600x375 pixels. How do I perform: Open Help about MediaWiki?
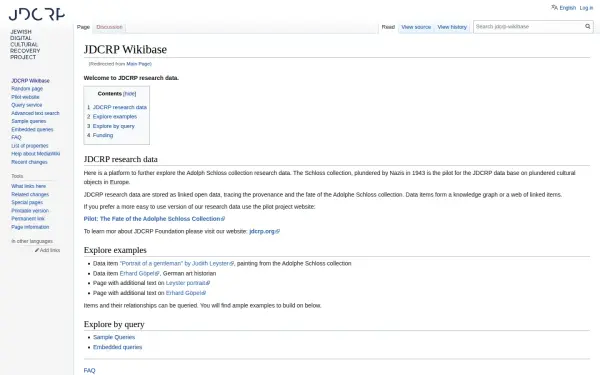tap(36, 154)
